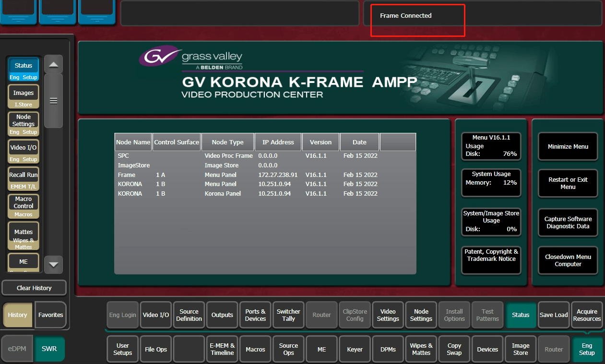Open Video Settings submenu
605x364 pixels.
pyautogui.click(x=388, y=315)
